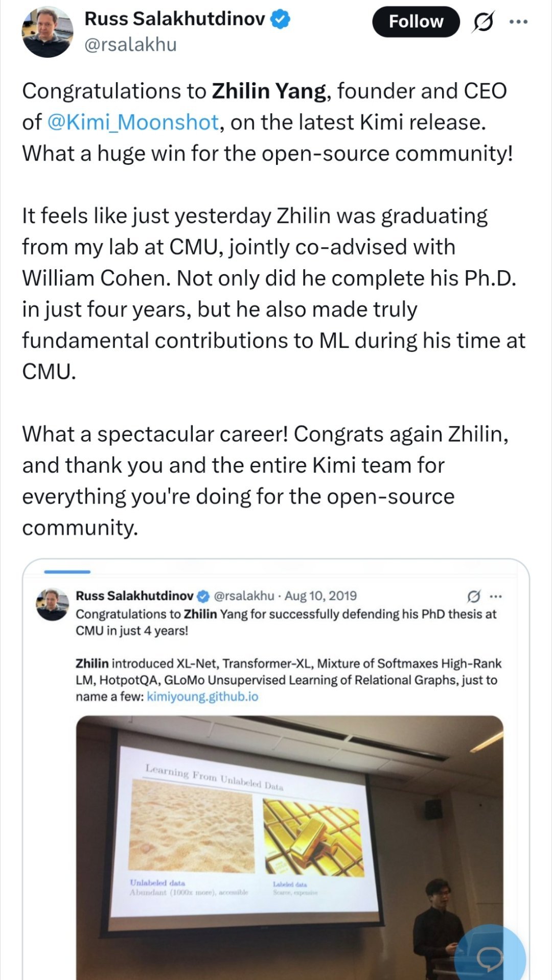Open Russ Salakhutdinov's profile avatar
Viewport: 552px width, 980px height.
[47, 32]
